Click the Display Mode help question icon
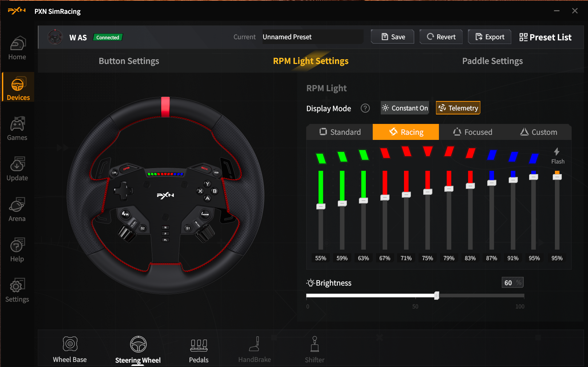Screen dimensions: 588x367 (x=365, y=108)
